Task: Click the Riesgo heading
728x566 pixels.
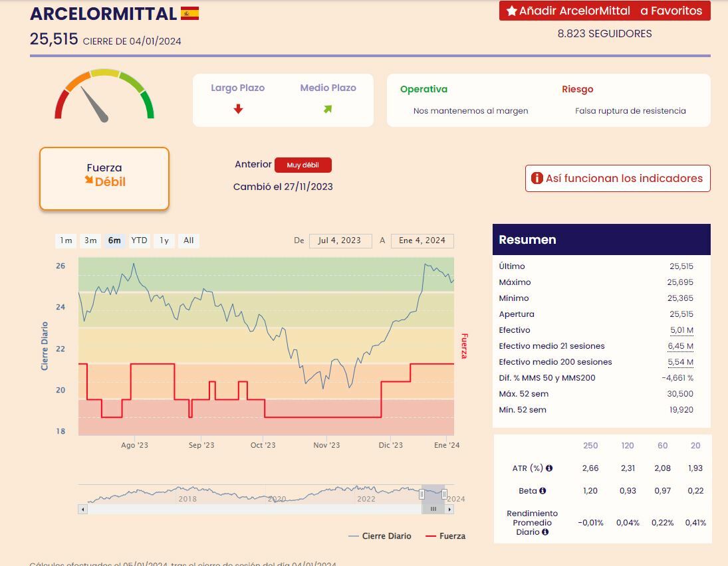Action: pos(578,89)
